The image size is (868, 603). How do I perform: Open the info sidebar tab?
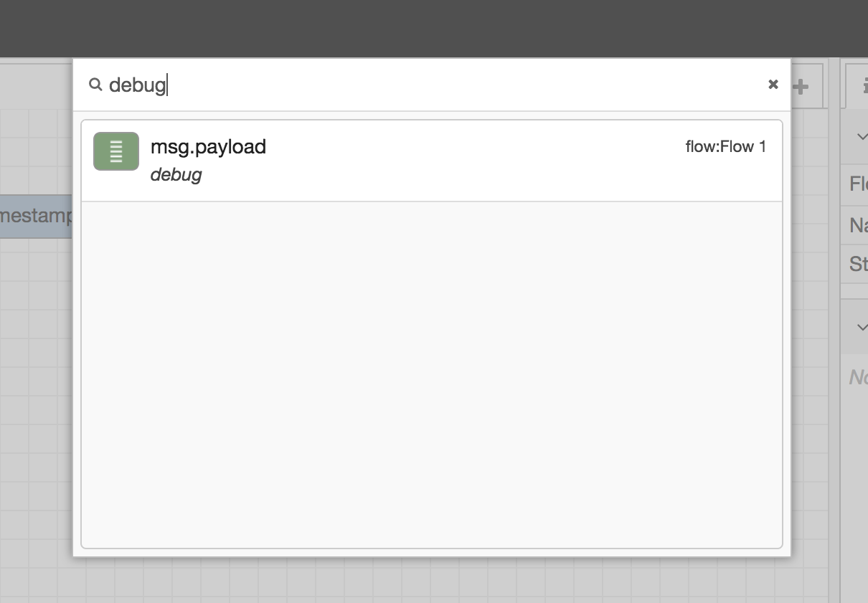tap(859, 86)
